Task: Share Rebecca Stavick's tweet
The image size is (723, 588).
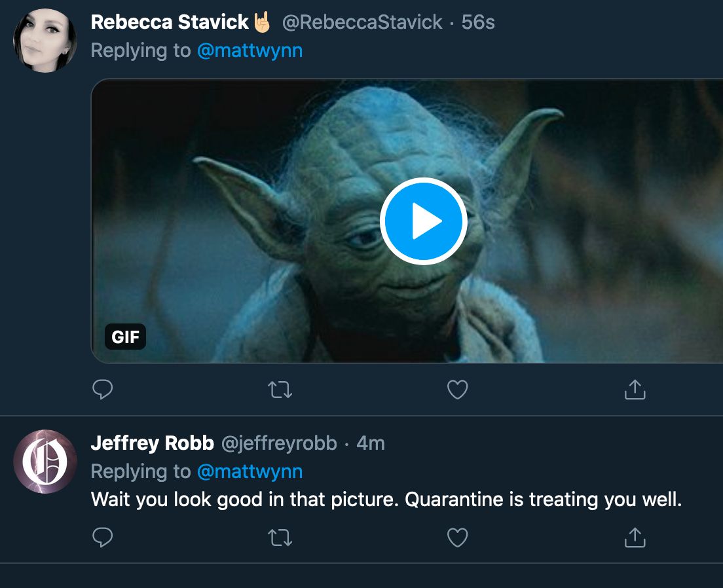Action: (635, 390)
